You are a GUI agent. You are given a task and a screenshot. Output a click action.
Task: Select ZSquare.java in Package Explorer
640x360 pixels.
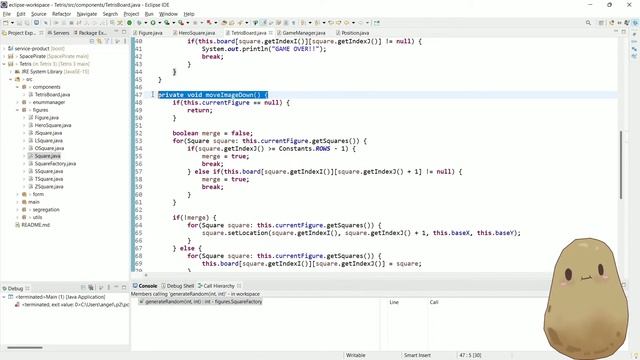point(49,187)
